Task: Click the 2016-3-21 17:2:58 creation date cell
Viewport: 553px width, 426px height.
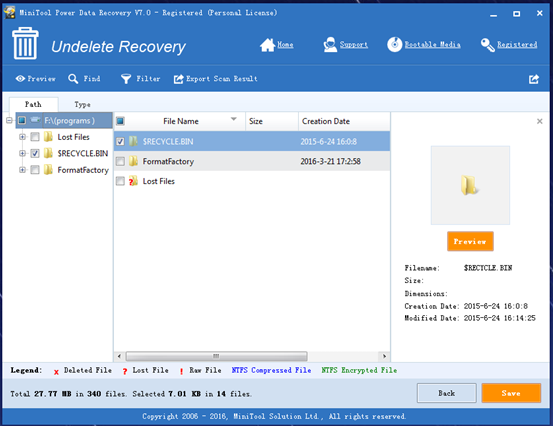Action: (x=330, y=162)
